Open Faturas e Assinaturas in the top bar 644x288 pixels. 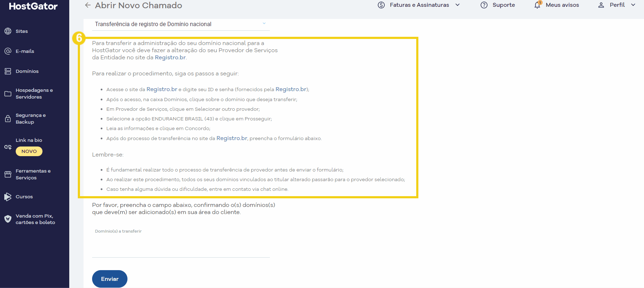coord(419,5)
